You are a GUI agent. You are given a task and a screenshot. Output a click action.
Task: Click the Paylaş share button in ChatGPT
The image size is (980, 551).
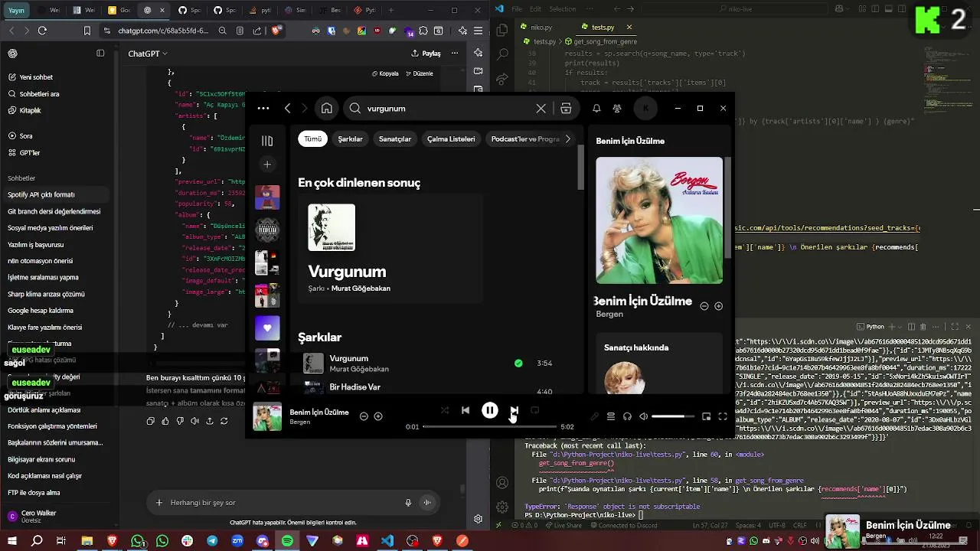click(426, 54)
